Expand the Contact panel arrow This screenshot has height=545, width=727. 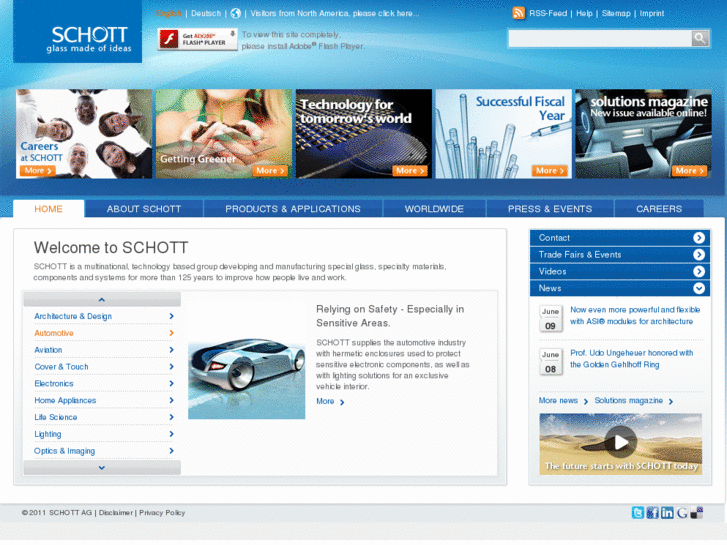(699, 238)
